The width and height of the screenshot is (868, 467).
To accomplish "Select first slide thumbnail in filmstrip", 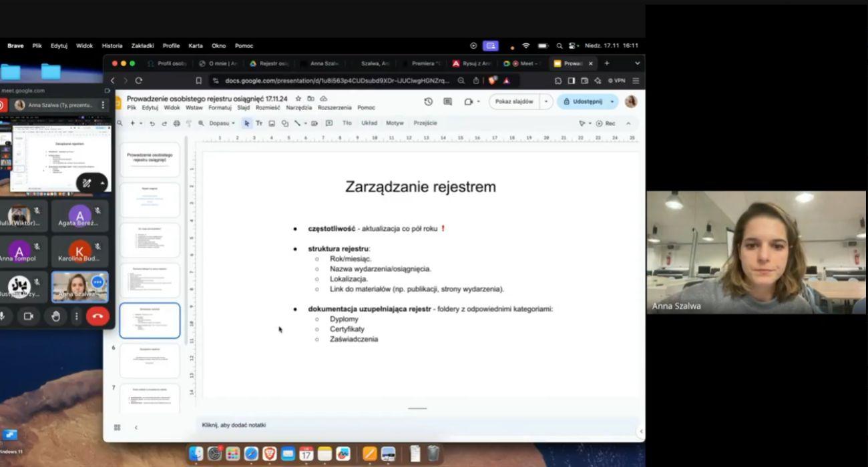I will click(150, 159).
